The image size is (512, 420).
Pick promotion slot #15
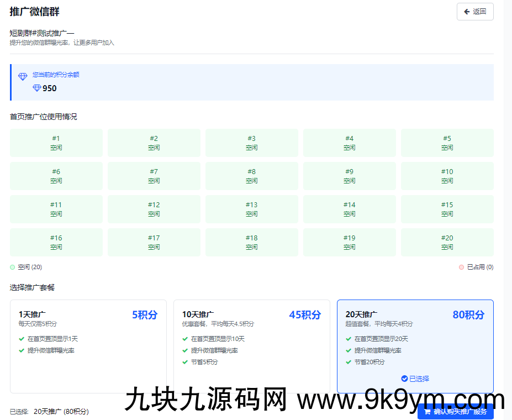click(447, 209)
